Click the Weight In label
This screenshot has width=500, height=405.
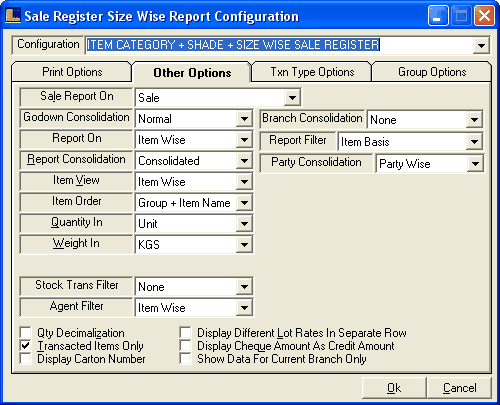76,243
